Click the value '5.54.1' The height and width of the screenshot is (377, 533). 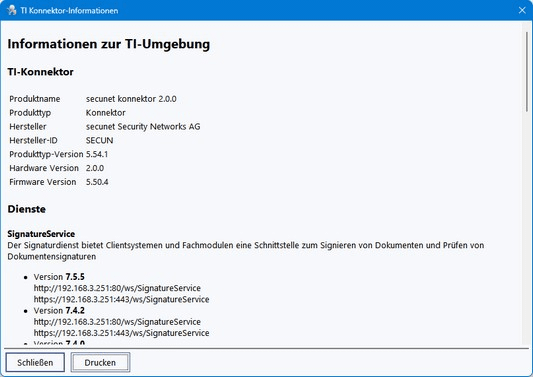click(x=97, y=154)
